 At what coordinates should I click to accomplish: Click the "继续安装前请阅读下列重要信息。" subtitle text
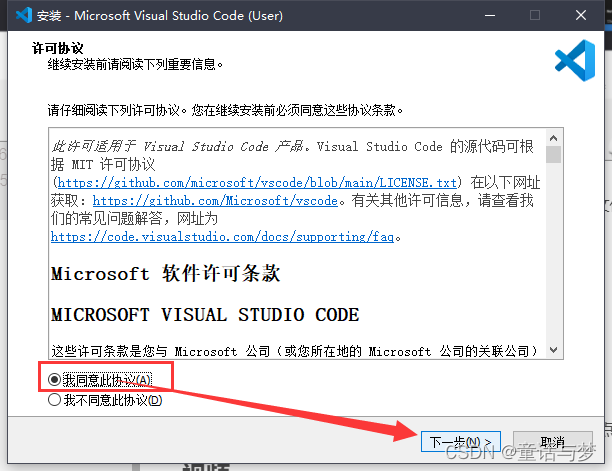[135, 64]
